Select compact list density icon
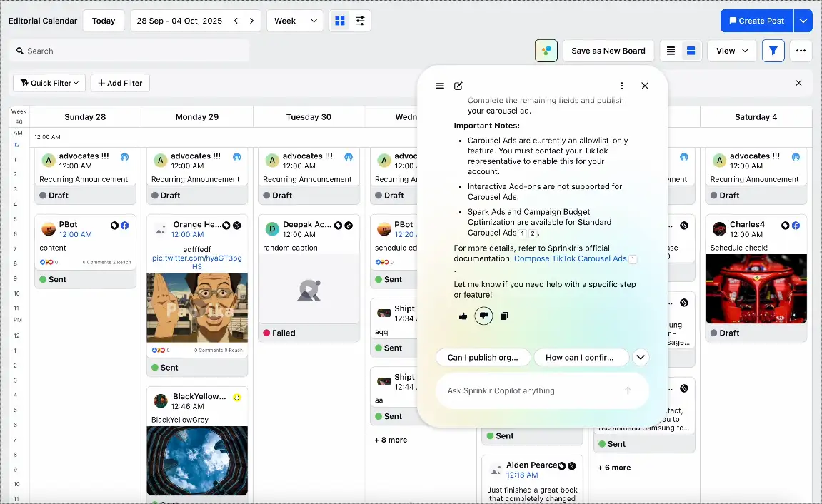 (671, 51)
